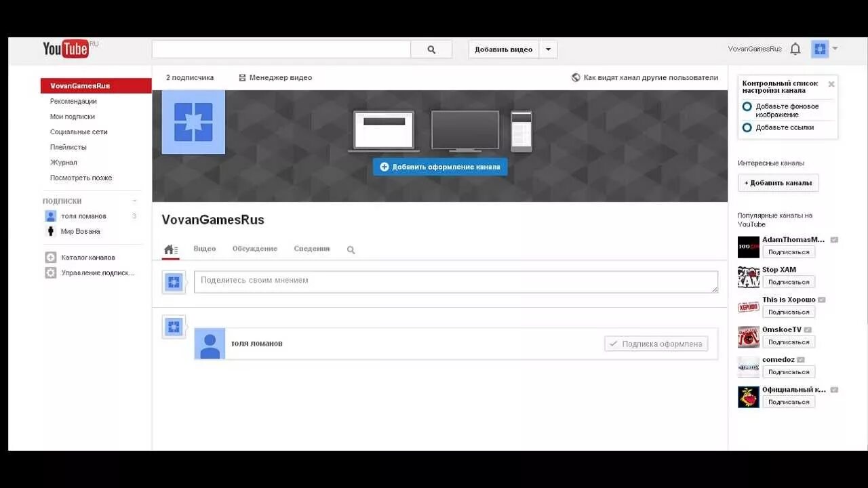The image size is (868, 488).
Task: Click + Добавить каналы button
Action: coord(778,183)
